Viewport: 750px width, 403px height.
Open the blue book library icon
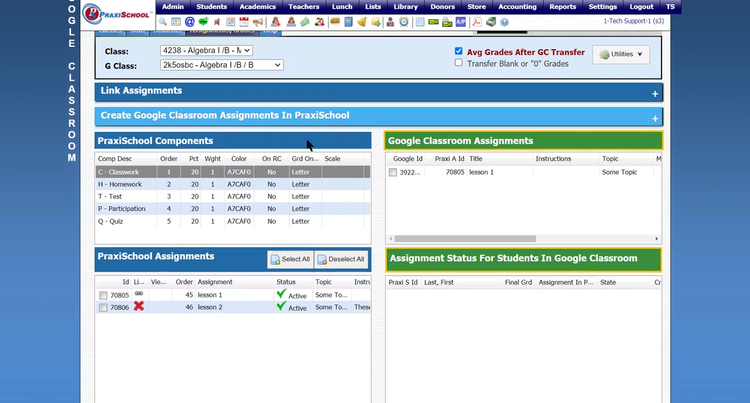tap(348, 22)
